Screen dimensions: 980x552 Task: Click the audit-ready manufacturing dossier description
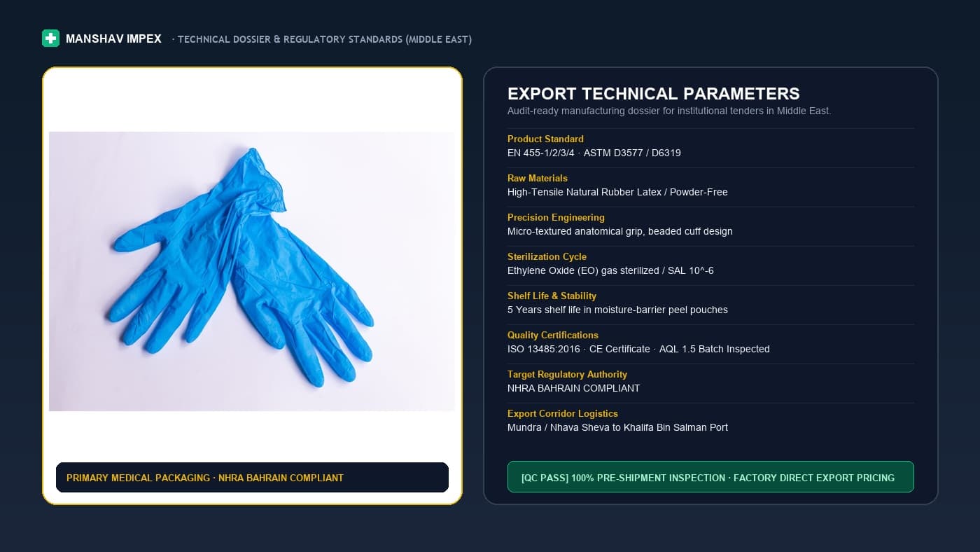pyautogui.click(x=669, y=111)
